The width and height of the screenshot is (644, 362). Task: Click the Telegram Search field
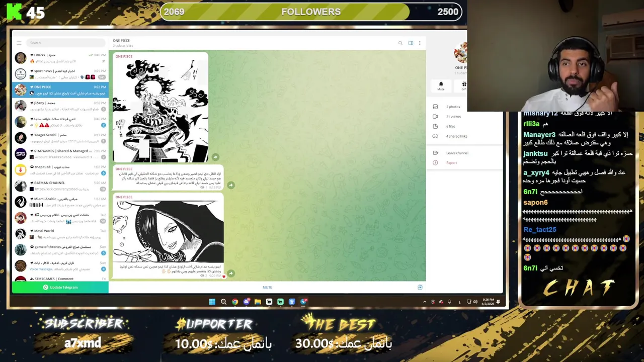pos(65,43)
